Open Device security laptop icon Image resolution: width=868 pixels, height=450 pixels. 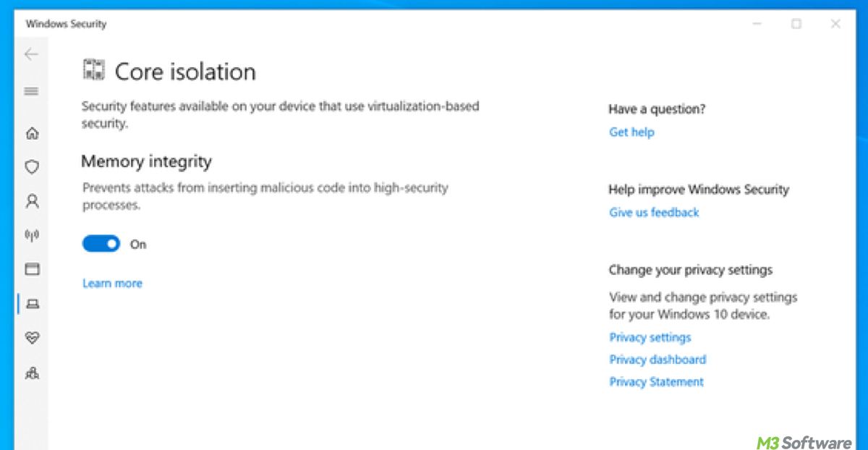pyautogui.click(x=32, y=304)
